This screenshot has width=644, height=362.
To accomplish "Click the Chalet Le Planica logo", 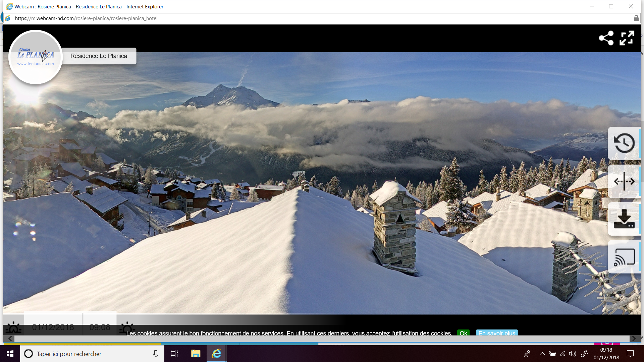I will [36, 57].
